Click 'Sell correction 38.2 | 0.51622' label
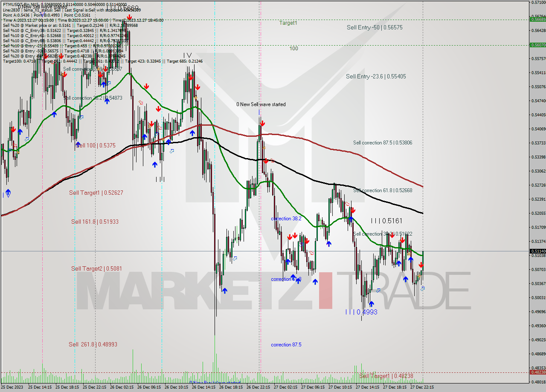Image resolution: width=546 pixels, height=392 pixels. [x=383, y=234]
